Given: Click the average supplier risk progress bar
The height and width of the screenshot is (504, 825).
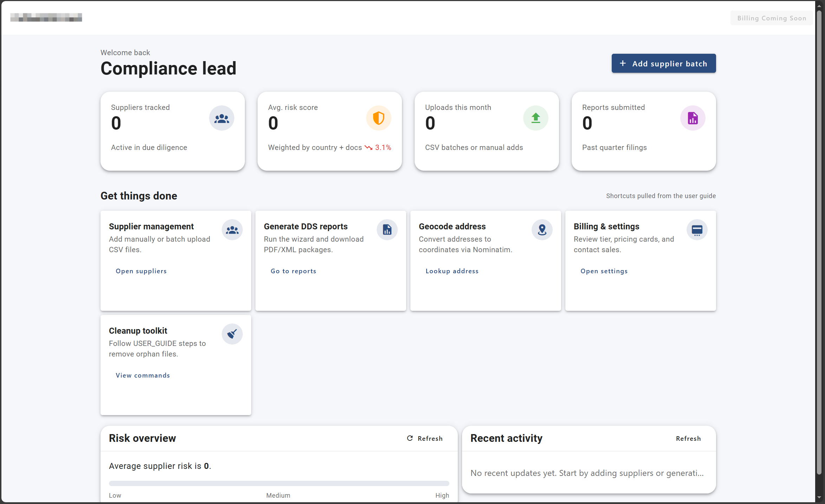Looking at the screenshot, I should point(279,483).
